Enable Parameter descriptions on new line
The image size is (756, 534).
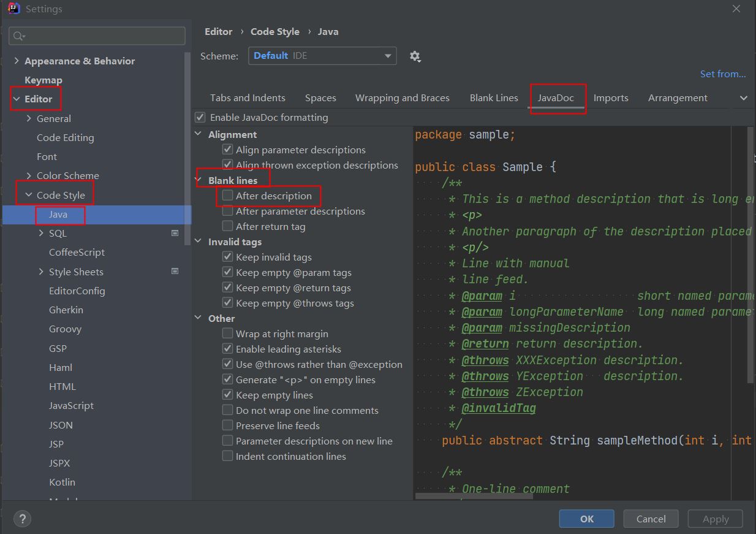[228, 441]
